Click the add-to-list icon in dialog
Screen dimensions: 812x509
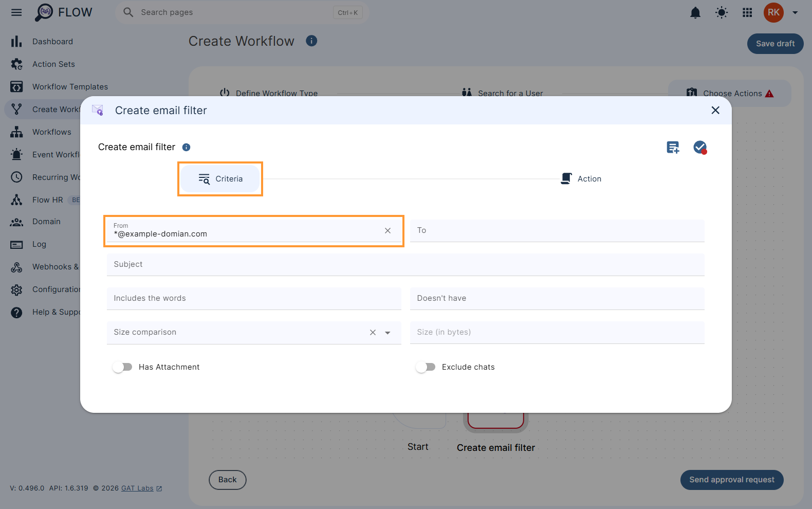click(673, 148)
